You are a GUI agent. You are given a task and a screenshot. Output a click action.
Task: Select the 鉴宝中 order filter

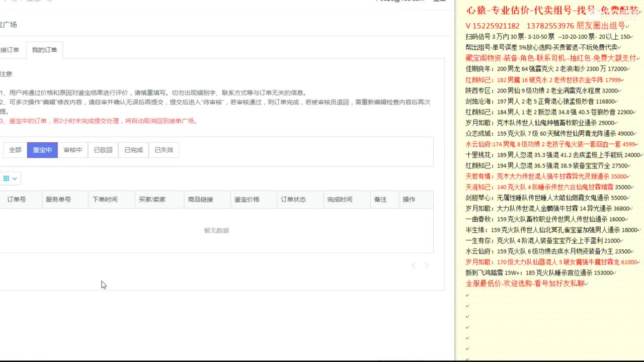click(x=42, y=150)
